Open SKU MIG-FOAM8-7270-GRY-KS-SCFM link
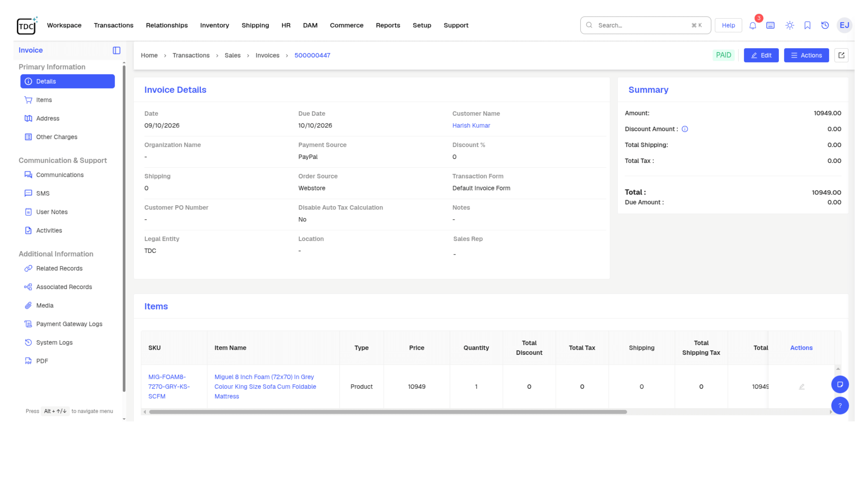868x488 pixels. coord(169,387)
